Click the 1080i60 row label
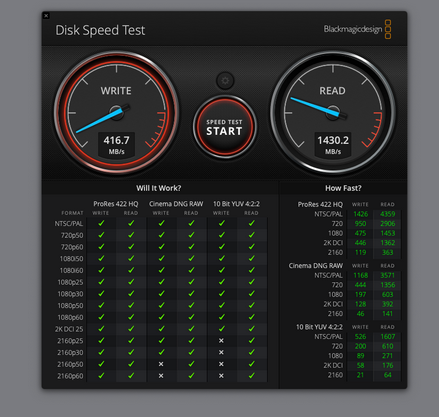 tap(71, 270)
